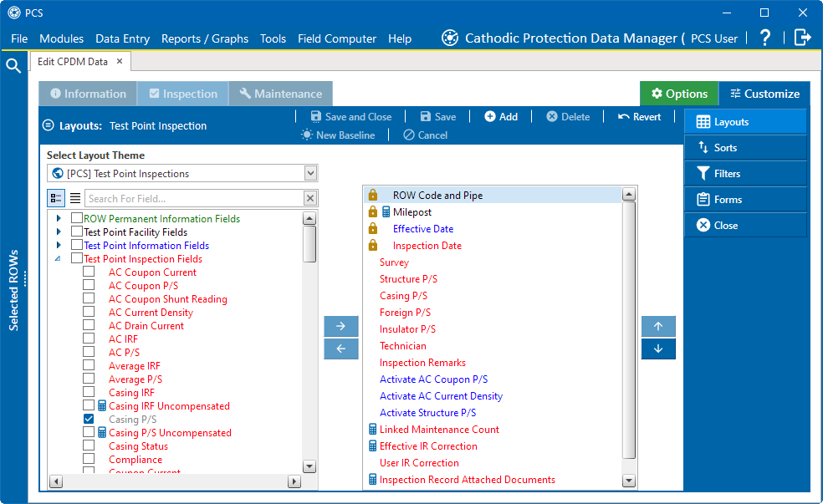823x504 pixels.
Task: Click Cancel toolbar button
Action: point(426,135)
